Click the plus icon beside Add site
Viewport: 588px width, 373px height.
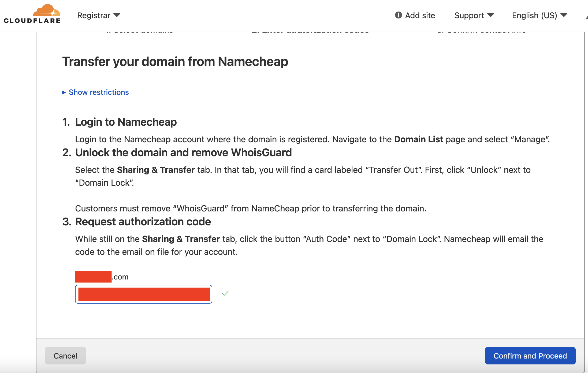[399, 15]
